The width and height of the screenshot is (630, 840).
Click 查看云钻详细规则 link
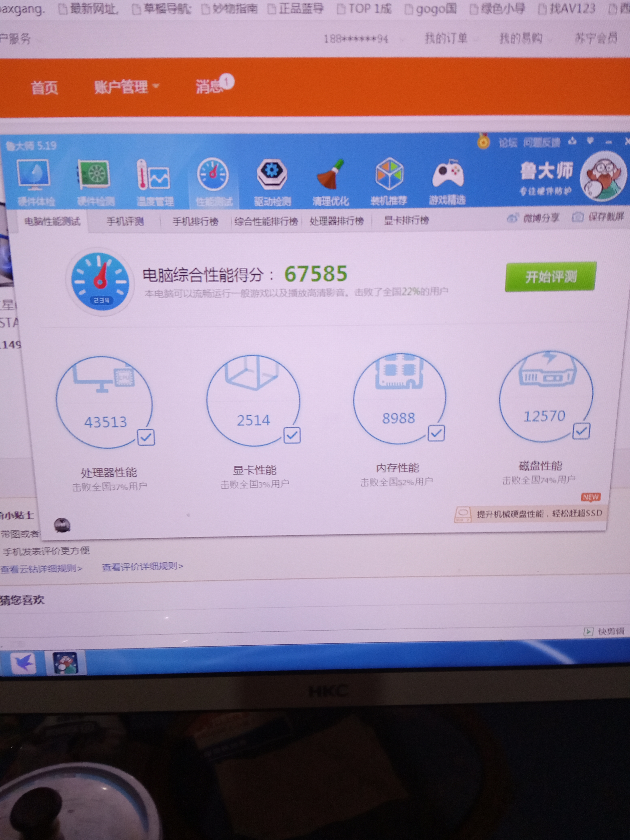coord(41,568)
